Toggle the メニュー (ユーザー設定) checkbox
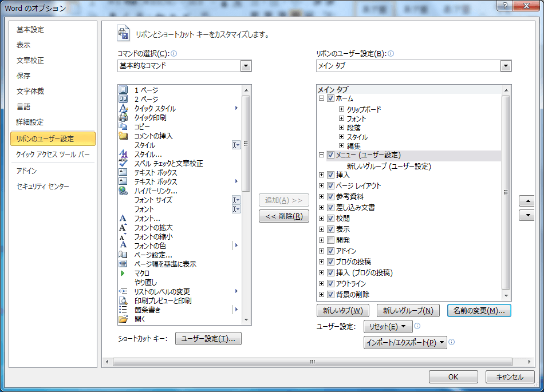This screenshot has height=392, width=544. [330, 155]
